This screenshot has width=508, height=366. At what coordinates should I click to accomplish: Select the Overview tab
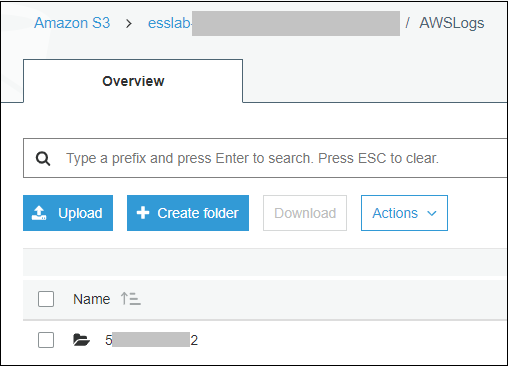click(x=133, y=81)
